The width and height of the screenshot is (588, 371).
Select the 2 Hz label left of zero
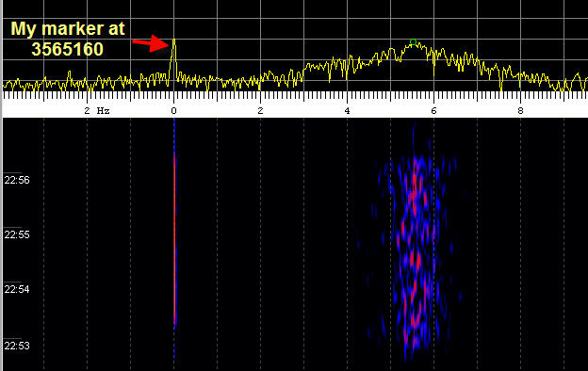97,111
